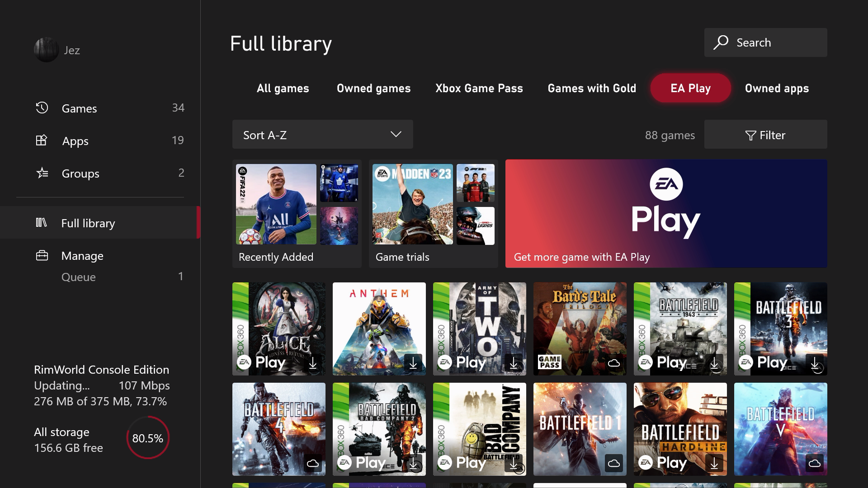
Task: Click the RimWorld Console Edition update entry
Action: click(x=101, y=385)
